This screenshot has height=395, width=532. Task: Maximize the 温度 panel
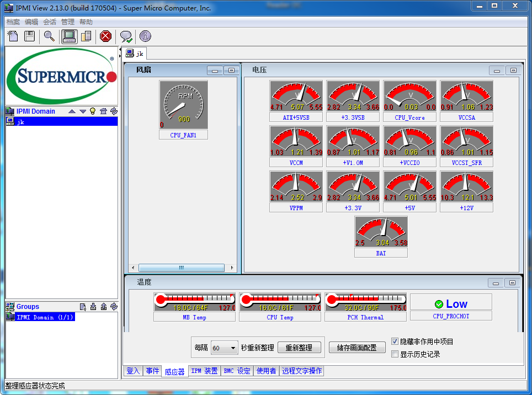coord(512,282)
